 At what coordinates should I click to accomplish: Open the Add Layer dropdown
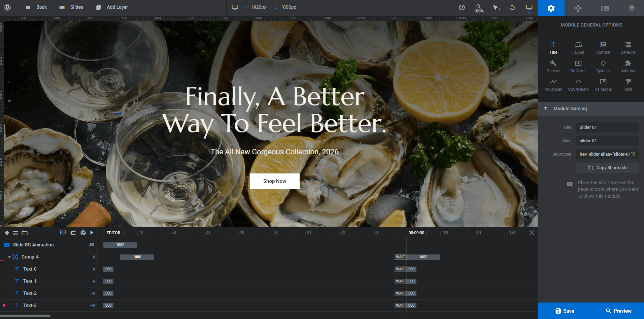[x=112, y=7]
